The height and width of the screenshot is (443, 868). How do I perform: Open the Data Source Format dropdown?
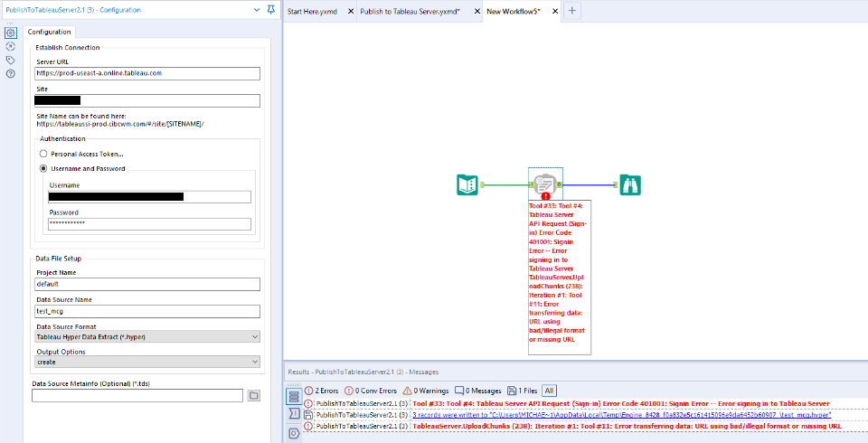pyautogui.click(x=147, y=336)
